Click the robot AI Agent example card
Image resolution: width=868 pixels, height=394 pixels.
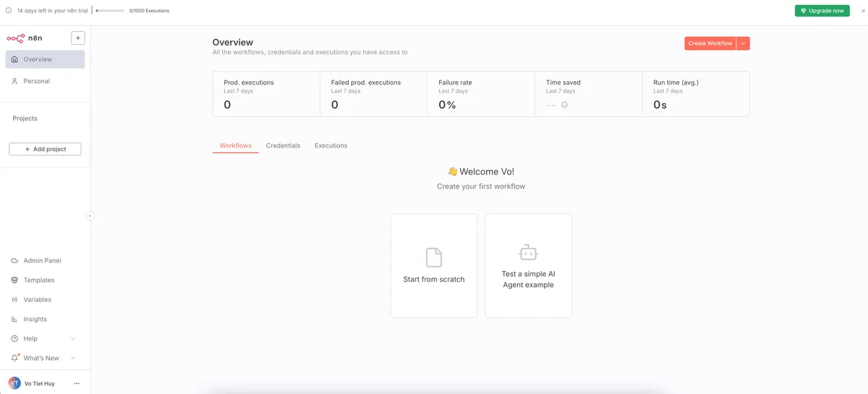[528, 265]
